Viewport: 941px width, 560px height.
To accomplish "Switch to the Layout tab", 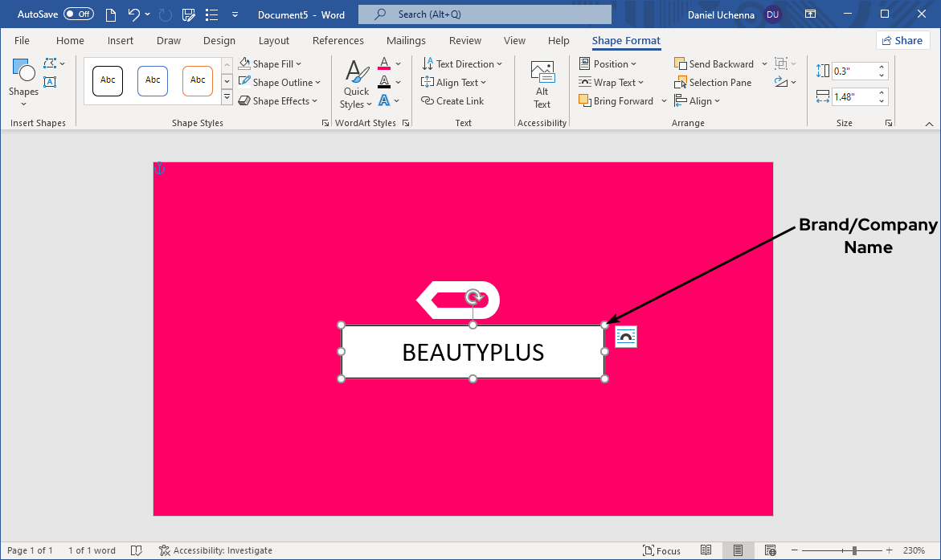I will click(x=274, y=41).
